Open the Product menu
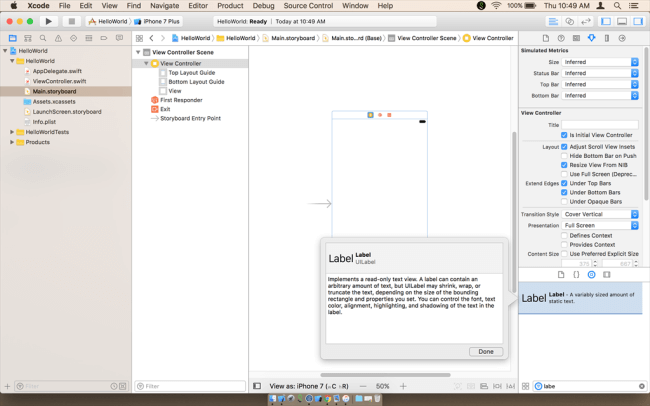The width and height of the screenshot is (650, 406). pos(230,6)
